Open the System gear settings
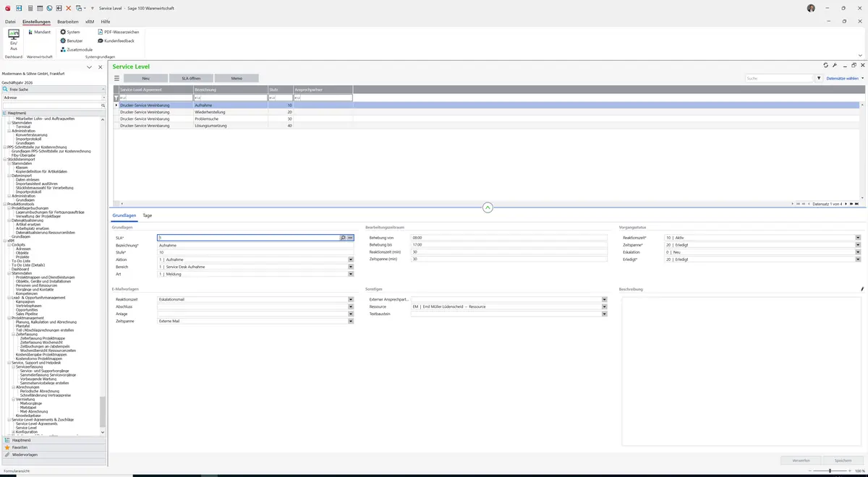 (70, 32)
